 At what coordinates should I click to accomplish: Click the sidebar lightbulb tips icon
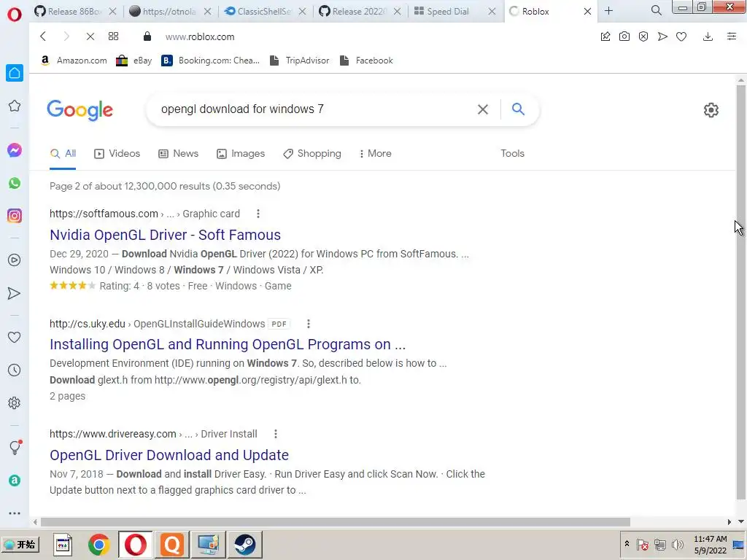pyautogui.click(x=15, y=447)
